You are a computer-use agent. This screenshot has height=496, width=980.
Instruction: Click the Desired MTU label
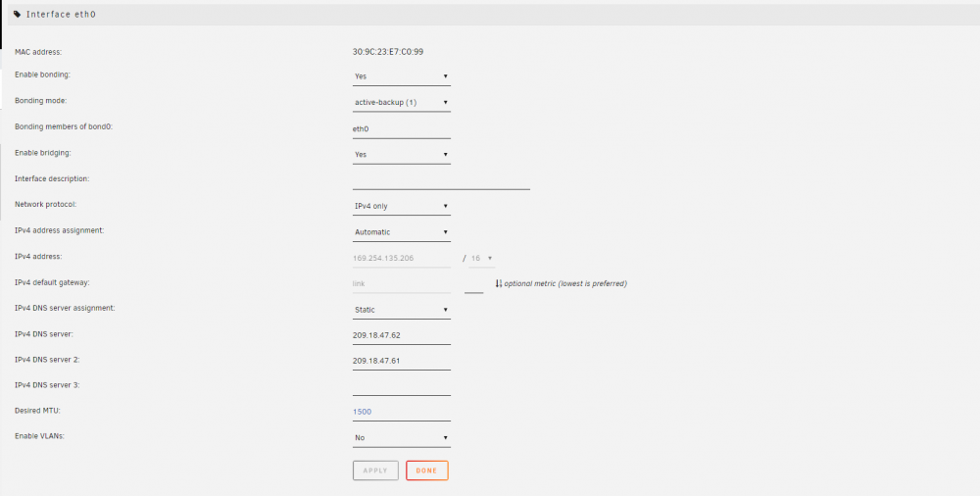click(x=37, y=411)
